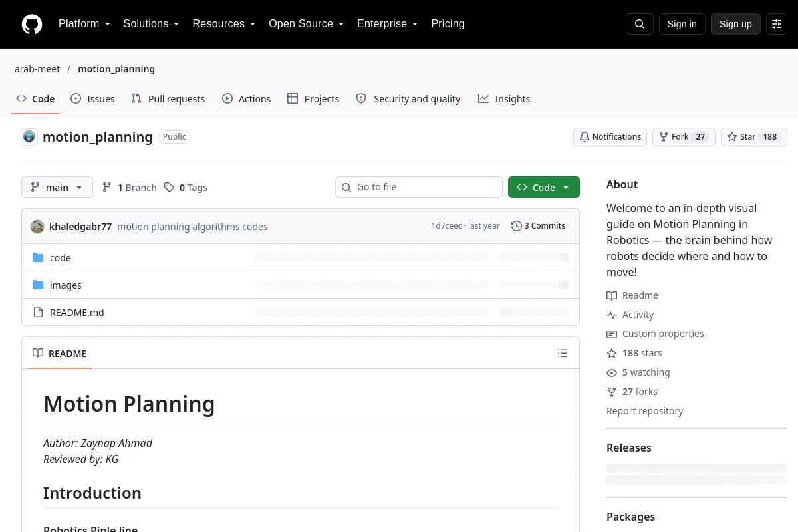Open the code folder

coord(61,258)
